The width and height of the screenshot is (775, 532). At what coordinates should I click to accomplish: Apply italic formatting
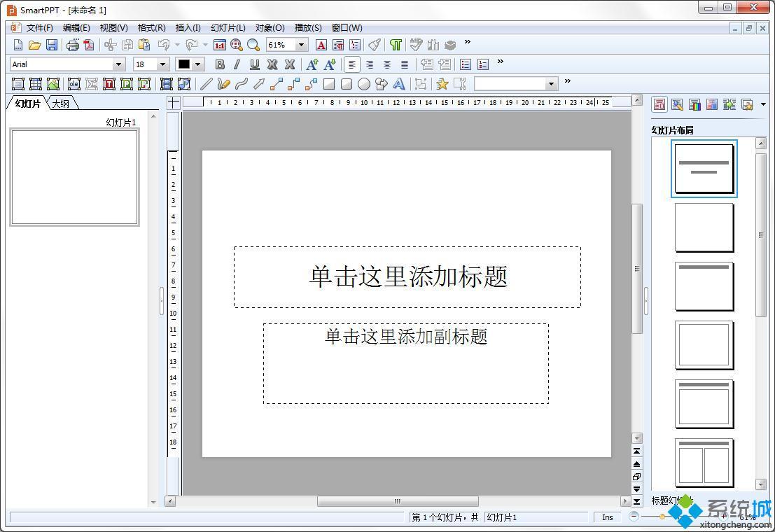237,64
